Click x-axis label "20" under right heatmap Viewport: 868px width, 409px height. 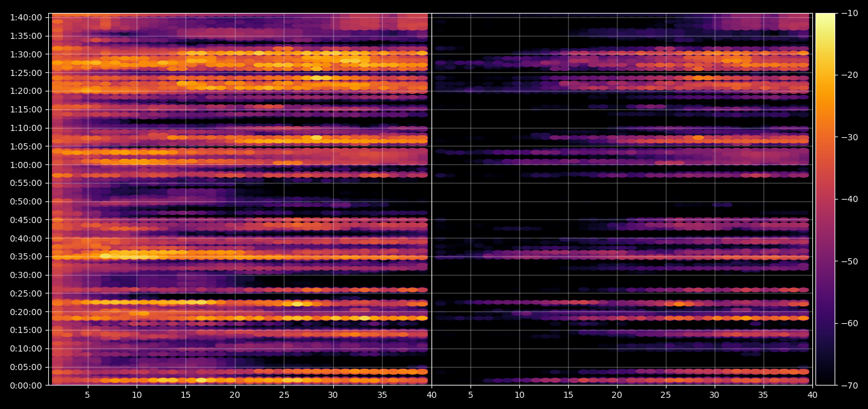pyautogui.click(x=617, y=395)
